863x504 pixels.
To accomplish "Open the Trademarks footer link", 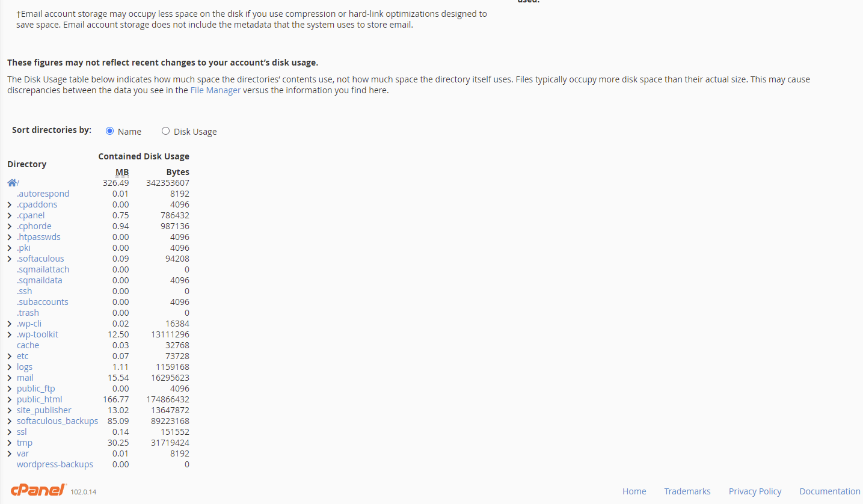I will coord(687,491).
